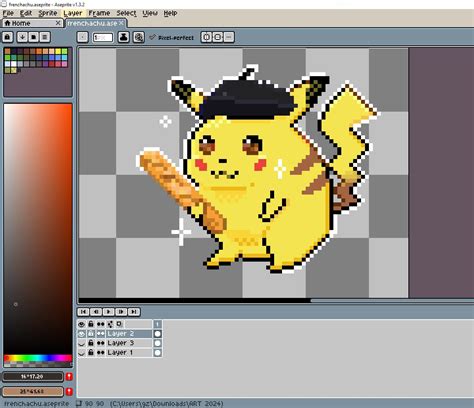
Task: Toggle visibility of all layers eye header
Action: click(81, 324)
